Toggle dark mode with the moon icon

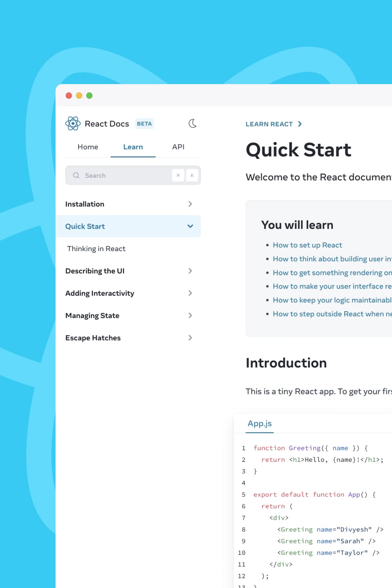click(x=192, y=123)
